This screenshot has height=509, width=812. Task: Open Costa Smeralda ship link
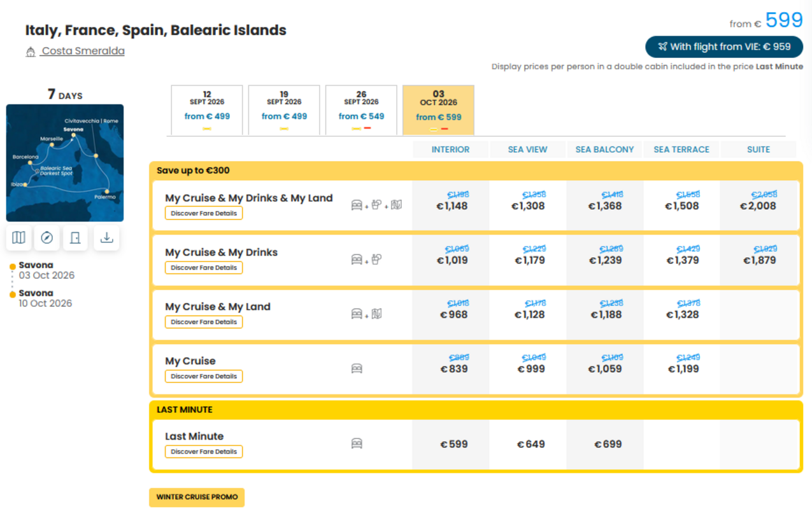point(83,51)
